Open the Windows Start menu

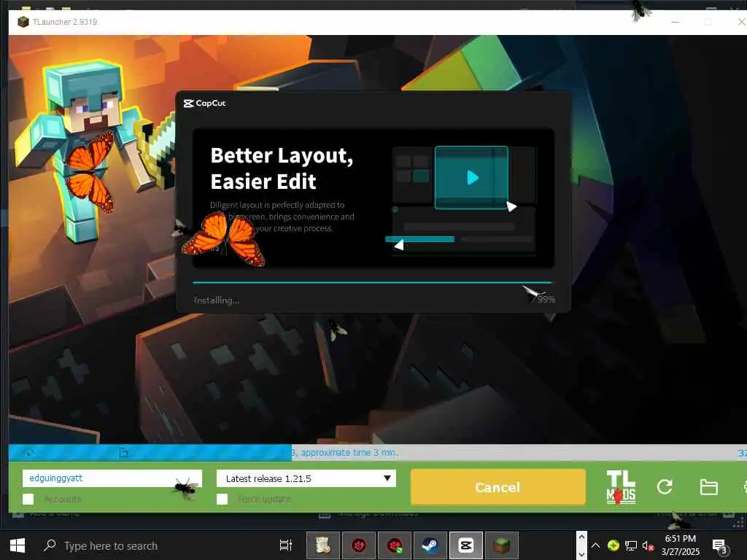point(18,545)
